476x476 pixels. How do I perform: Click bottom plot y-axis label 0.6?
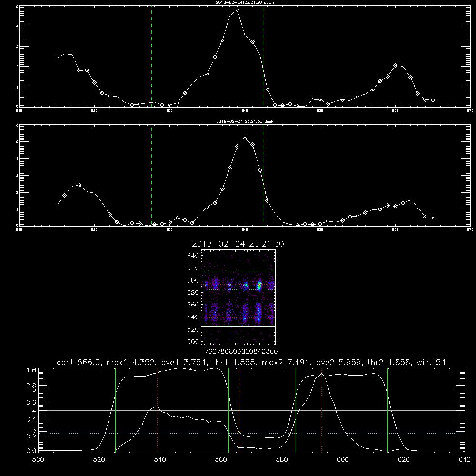[x=31, y=402]
